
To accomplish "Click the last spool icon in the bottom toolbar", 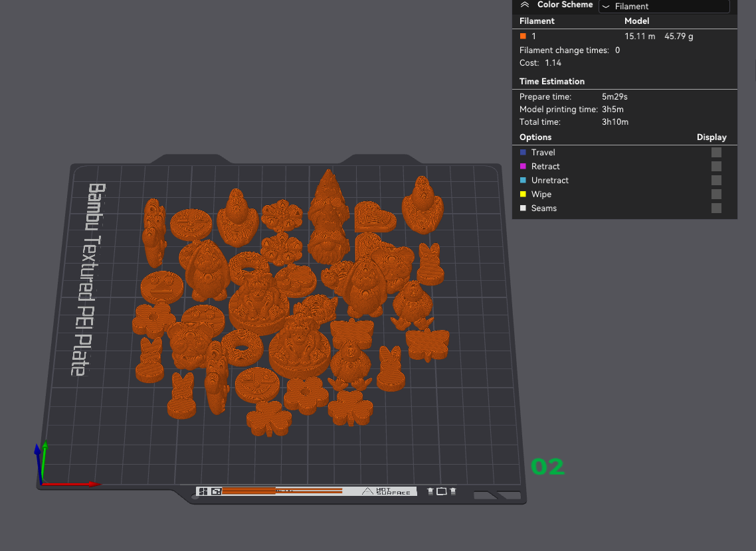I will pyautogui.click(x=452, y=491).
